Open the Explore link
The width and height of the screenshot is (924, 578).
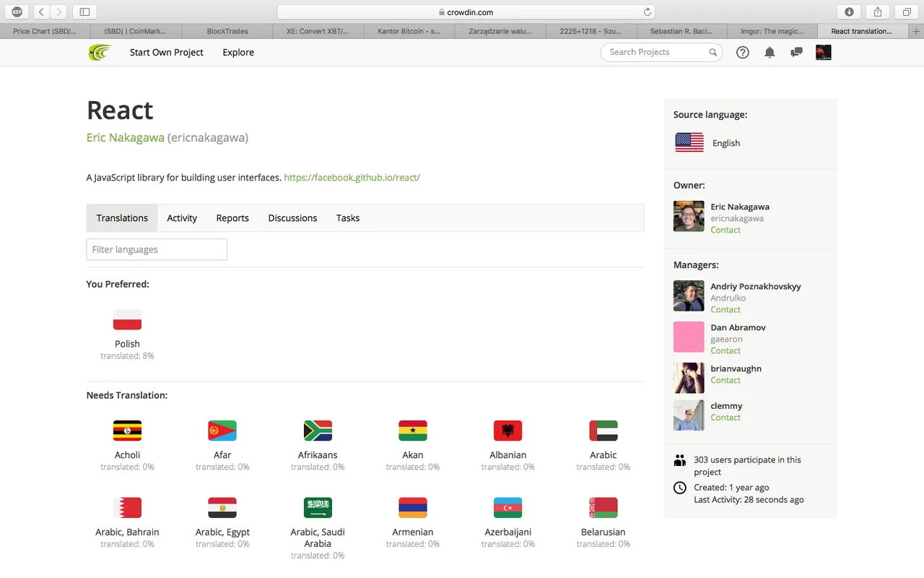(x=238, y=52)
